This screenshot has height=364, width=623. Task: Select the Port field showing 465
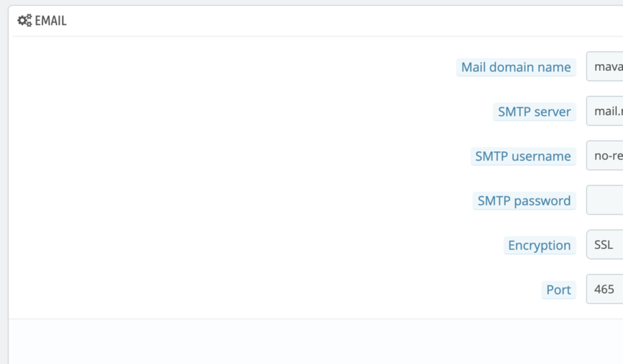click(x=607, y=289)
